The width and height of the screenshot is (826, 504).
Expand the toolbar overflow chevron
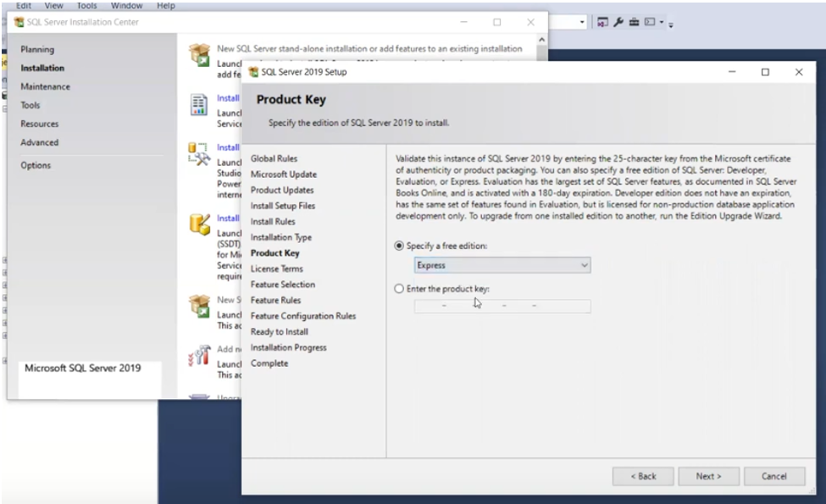(671, 25)
